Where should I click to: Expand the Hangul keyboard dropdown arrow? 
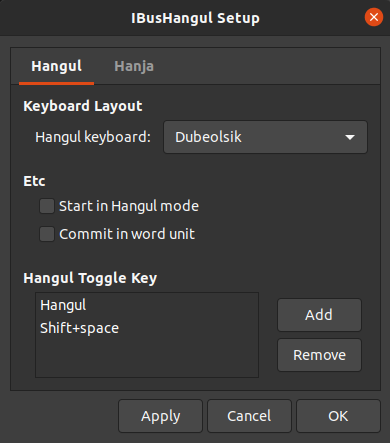(350, 137)
